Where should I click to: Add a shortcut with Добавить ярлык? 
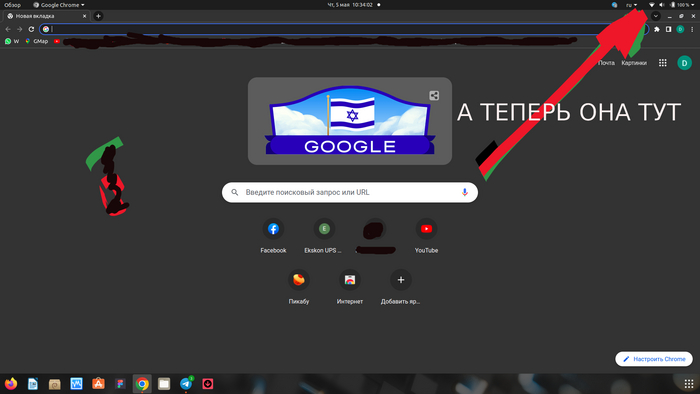400,288
